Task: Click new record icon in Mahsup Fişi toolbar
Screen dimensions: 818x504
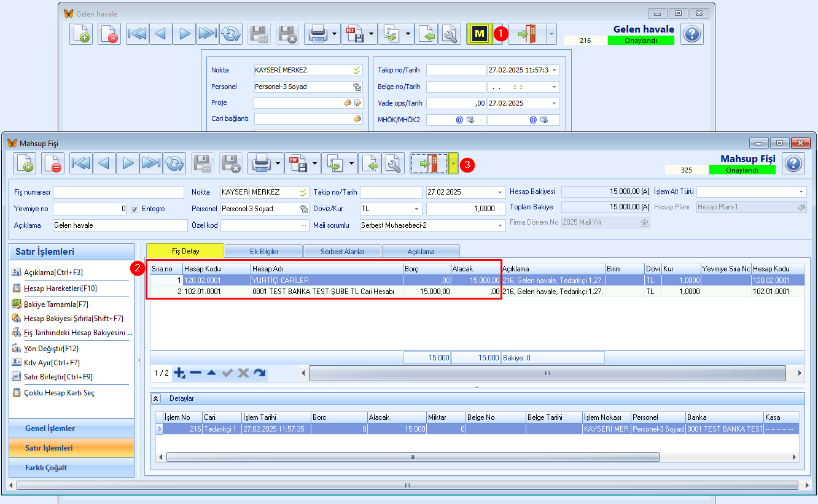Action: [x=25, y=163]
